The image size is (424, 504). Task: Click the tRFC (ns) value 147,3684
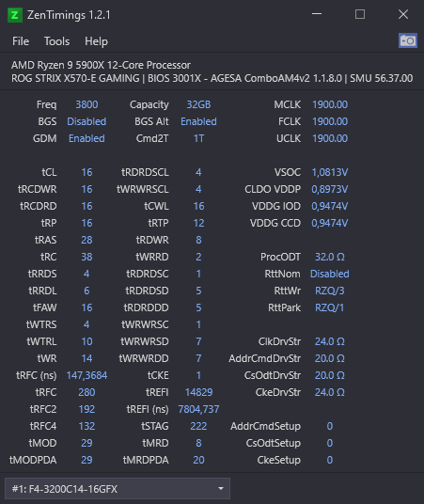tap(86, 375)
